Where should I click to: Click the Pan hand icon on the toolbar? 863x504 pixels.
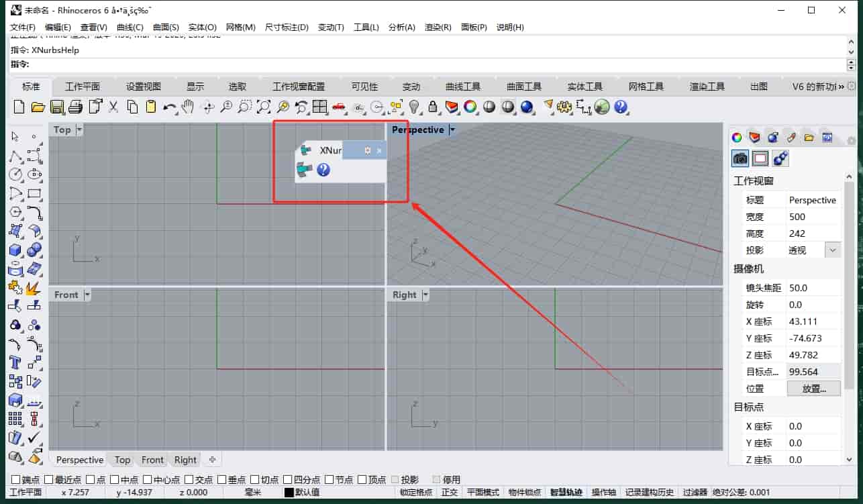189,107
